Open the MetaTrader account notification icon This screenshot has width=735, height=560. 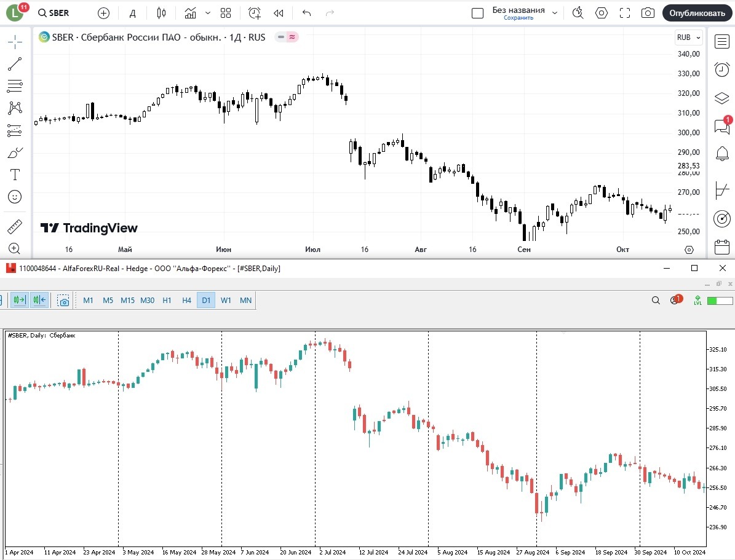pos(676,300)
